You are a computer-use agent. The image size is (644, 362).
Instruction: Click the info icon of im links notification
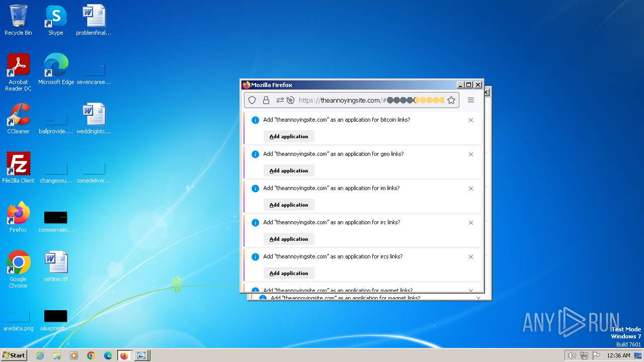(255, 189)
